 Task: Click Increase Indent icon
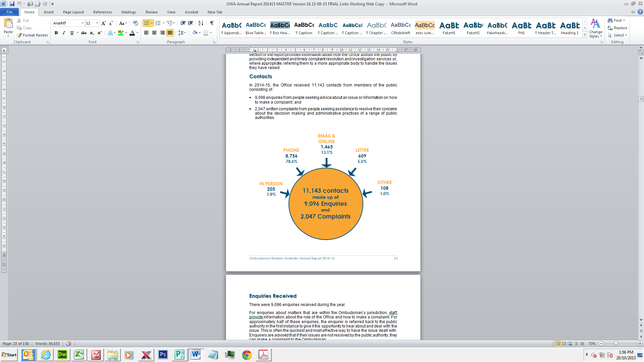point(190,23)
